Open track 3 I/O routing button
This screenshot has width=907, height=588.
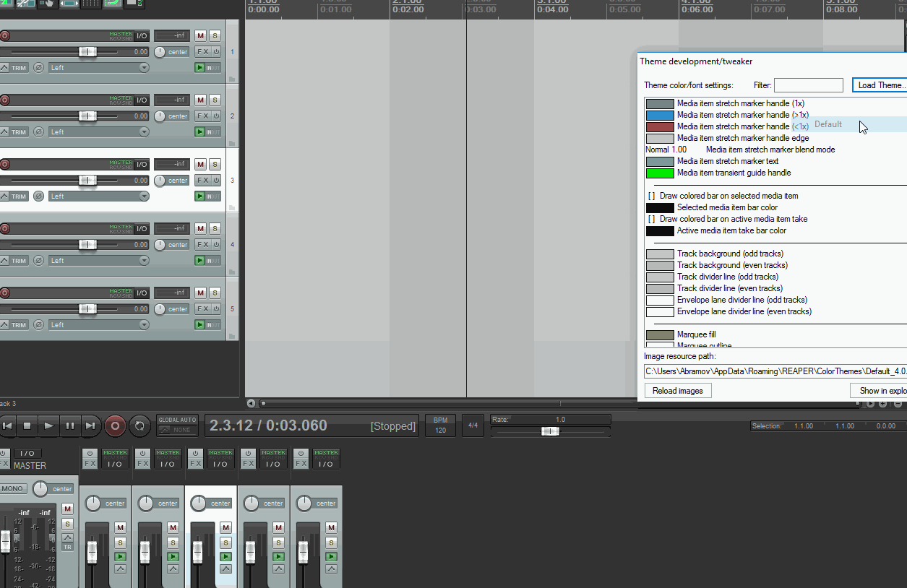pos(142,164)
